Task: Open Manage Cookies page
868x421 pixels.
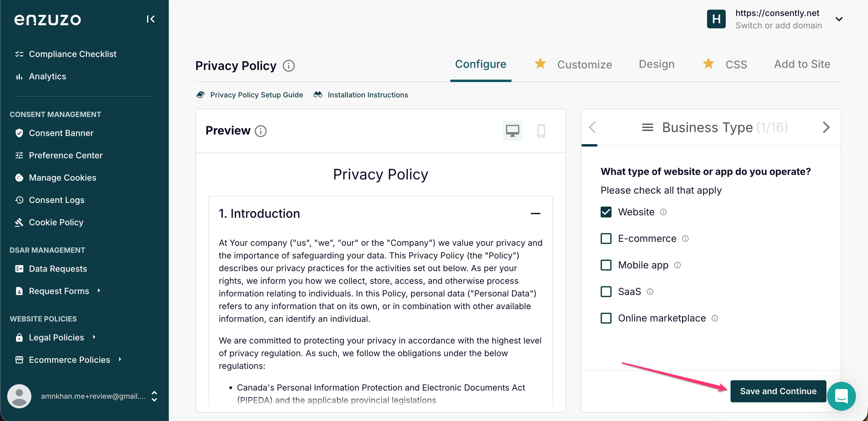Action: [63, 177]
